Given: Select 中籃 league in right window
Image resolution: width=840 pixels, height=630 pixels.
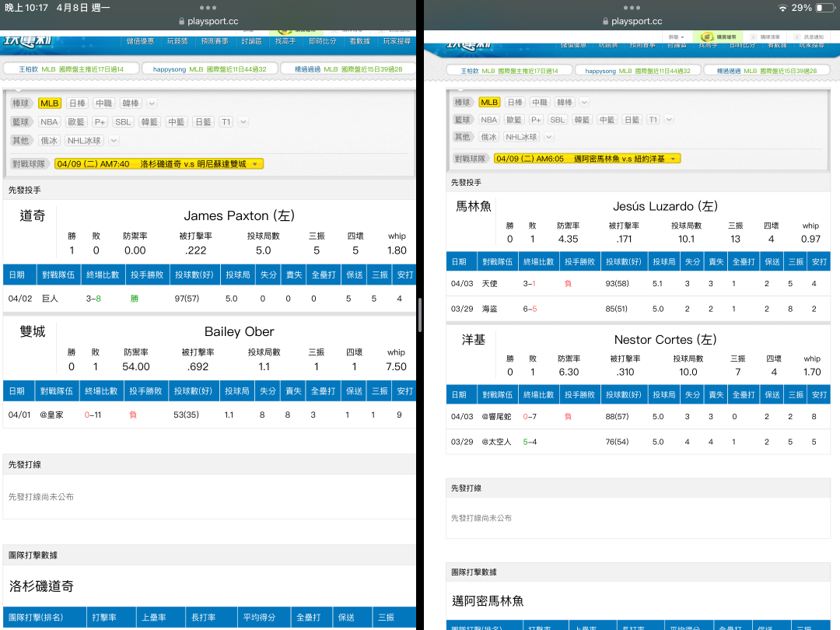Looking at the screenshot, I should click(607, 120).
